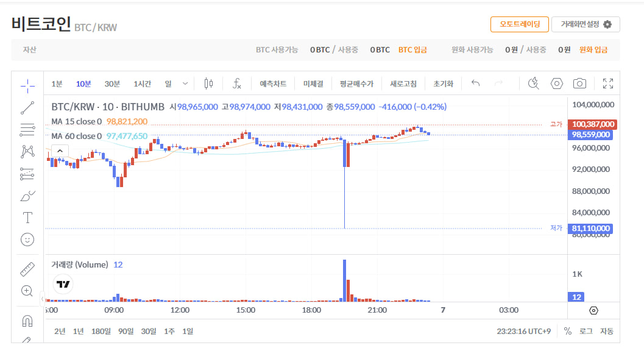Activate the zoom in tool
Image resolution: width=644 pixels, height=348 pixels.
point(27,291)
